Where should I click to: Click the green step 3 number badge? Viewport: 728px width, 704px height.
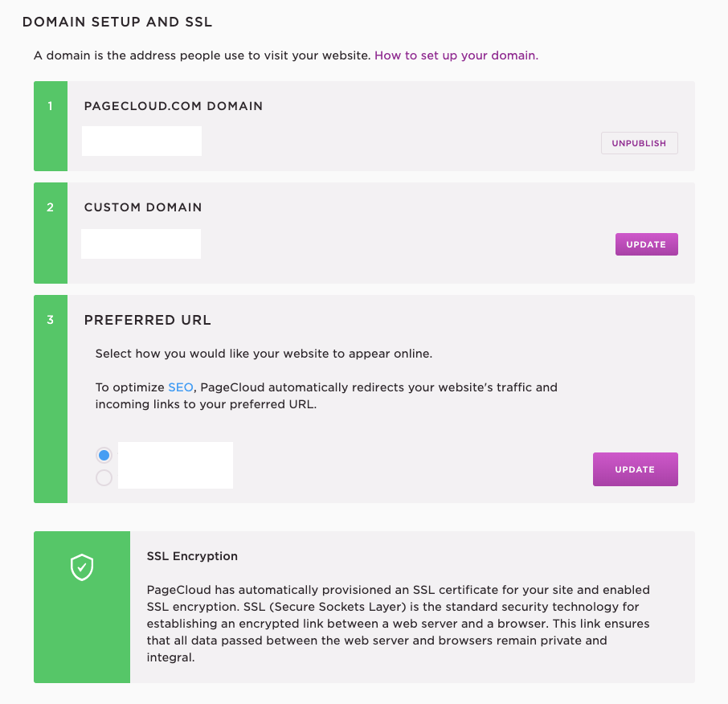pos(51,320)
